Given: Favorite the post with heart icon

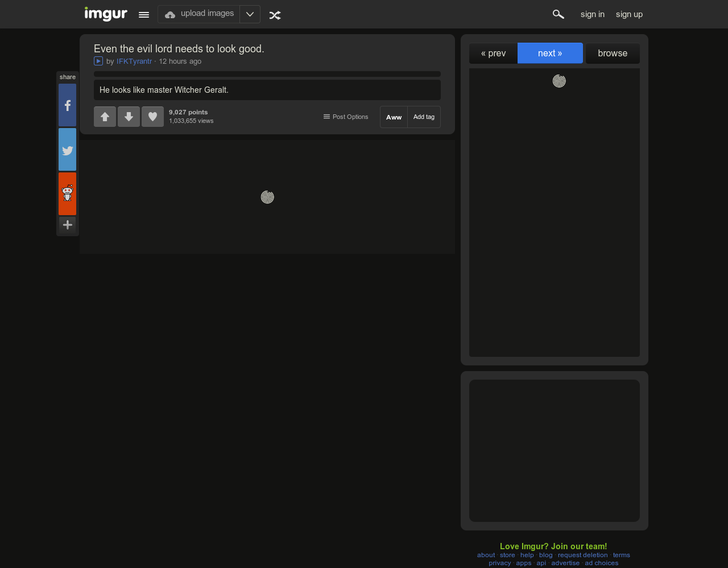Looking at the screenshot, I should [x=152, y=117].
